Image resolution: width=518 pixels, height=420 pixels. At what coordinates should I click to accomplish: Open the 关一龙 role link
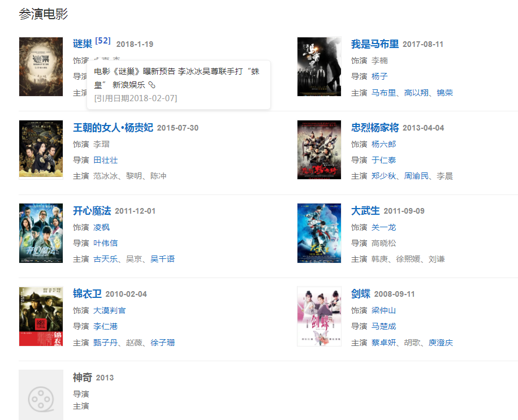pyautogui.click(x=383, y=227)
